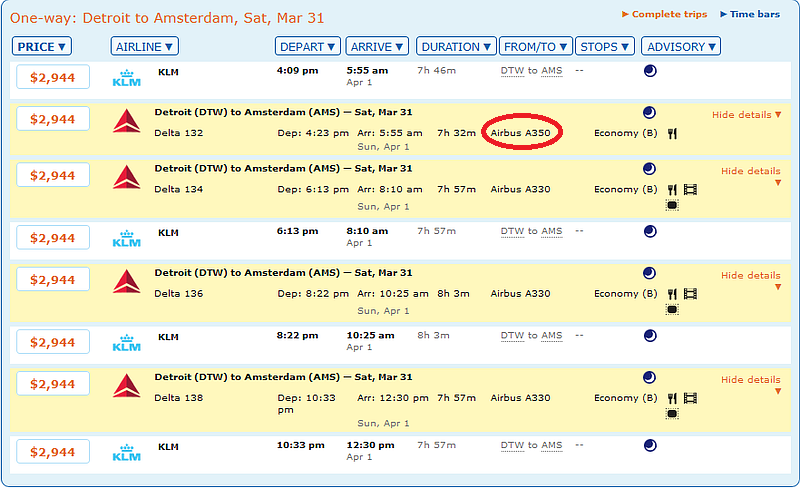Click DTW to AMS on KLM 4:09 pm row
Viewport: 800px width, 489px height.
coord(531,71)
